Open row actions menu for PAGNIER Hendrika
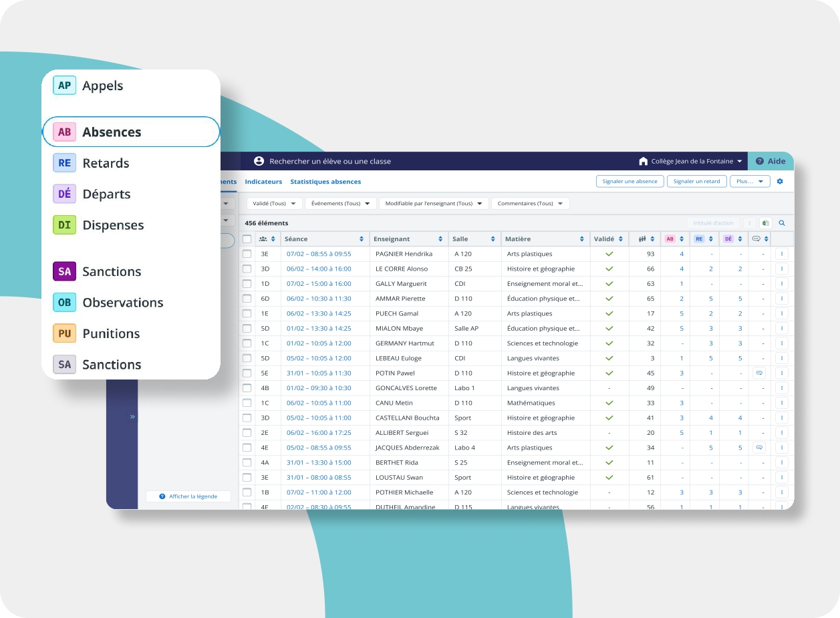This screenshot has height=618, width=840. click(x=782, y=254)
